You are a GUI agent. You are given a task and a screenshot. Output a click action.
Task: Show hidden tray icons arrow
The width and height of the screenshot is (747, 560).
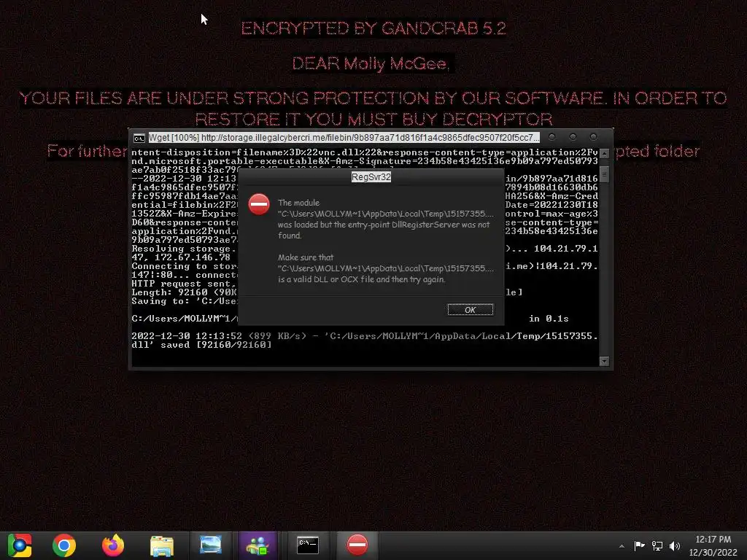click(622, 546)
